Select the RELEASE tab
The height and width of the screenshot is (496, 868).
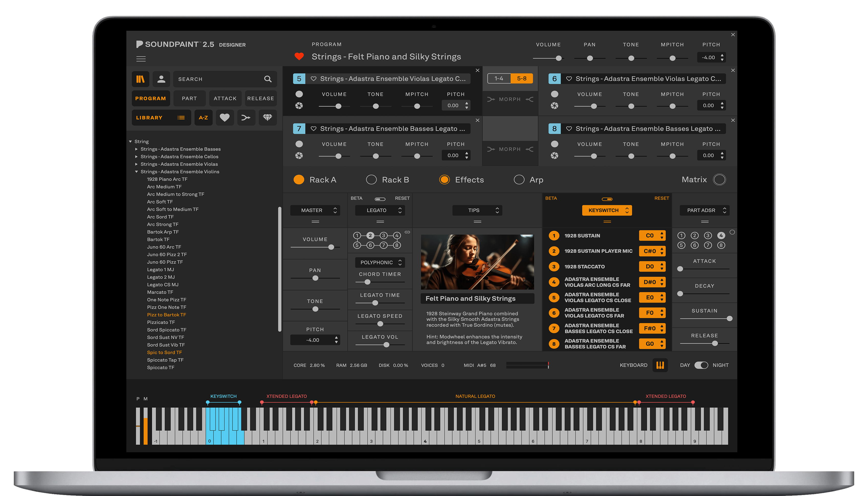pyautogui.click(x=261, y=99)
